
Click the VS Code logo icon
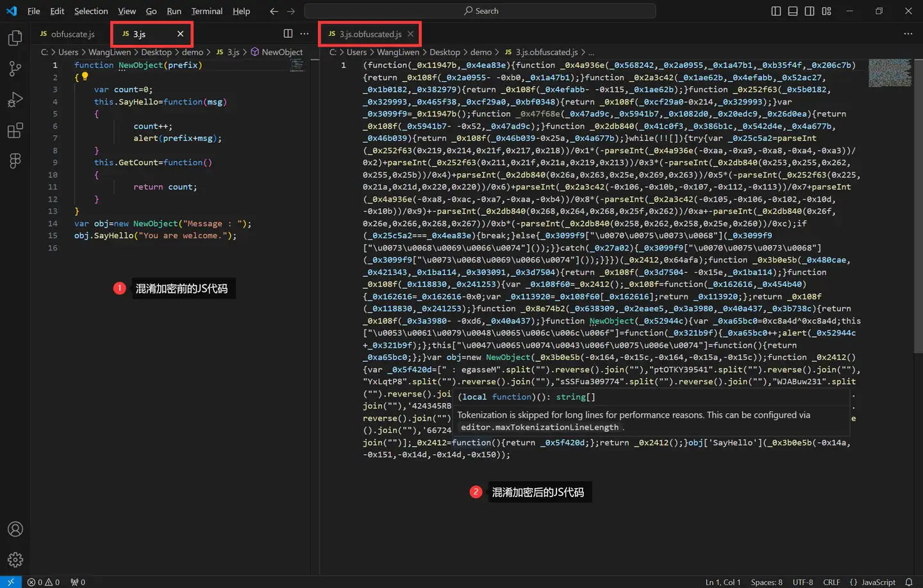(12, 11)
